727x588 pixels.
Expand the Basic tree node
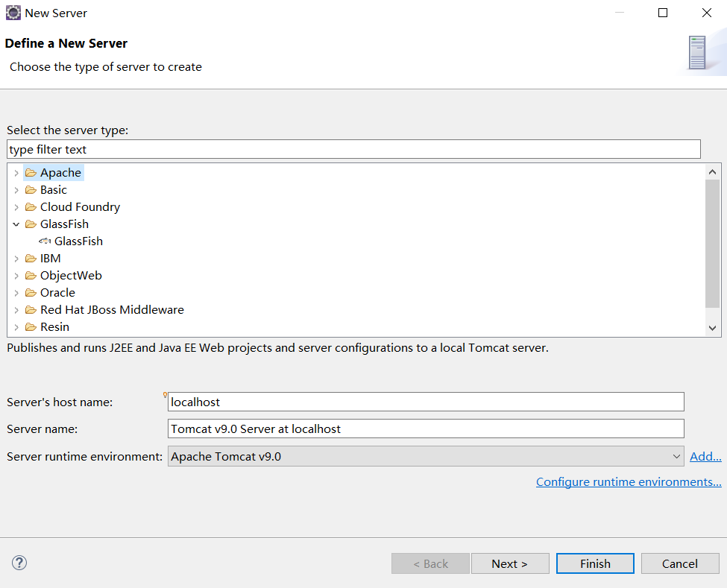[x=16, y=190]
